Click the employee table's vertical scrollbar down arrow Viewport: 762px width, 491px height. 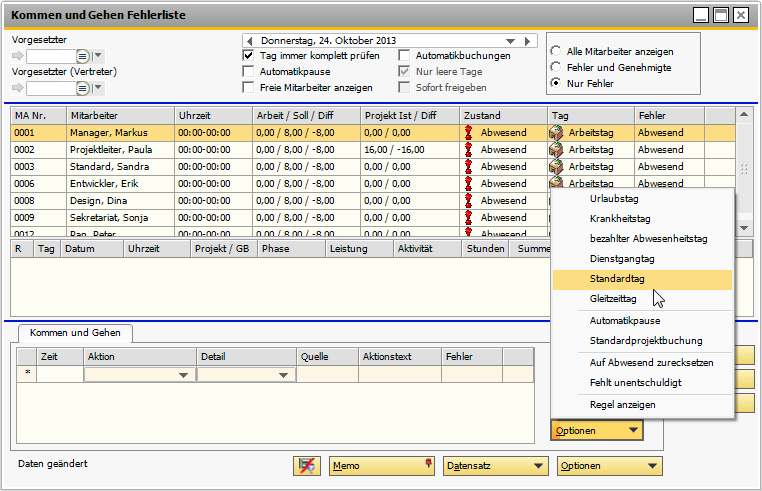point(745,228)
